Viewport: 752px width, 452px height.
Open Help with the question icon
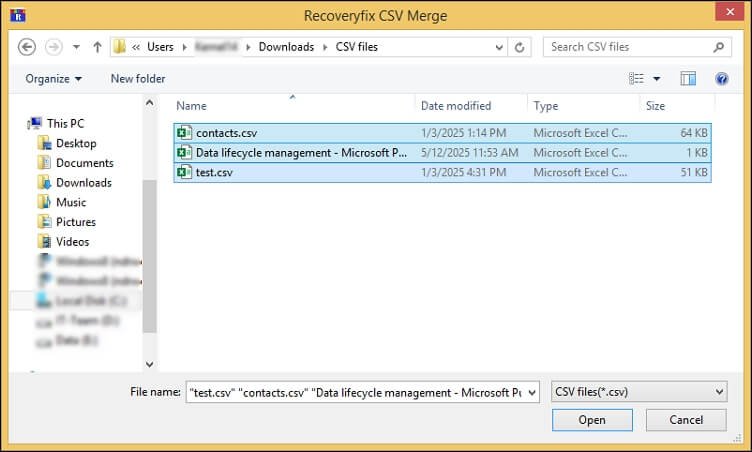pyautogui.click(x=722, y=79)
